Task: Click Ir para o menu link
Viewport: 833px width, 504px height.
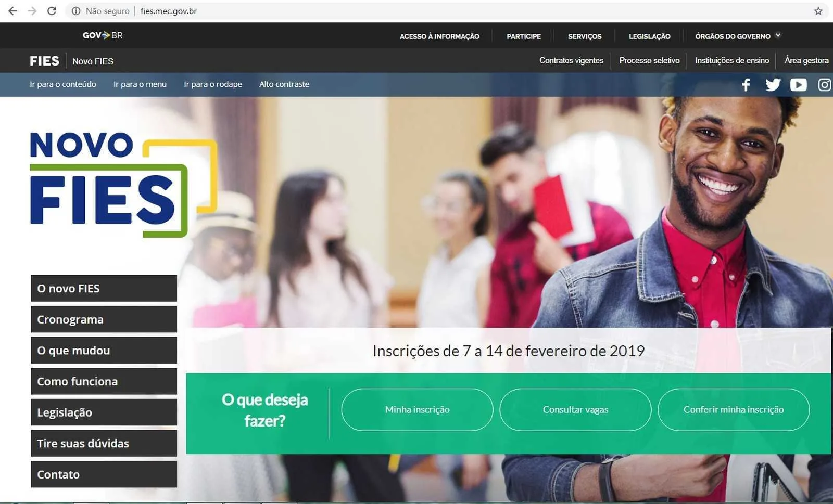Action: pos(140,84)
